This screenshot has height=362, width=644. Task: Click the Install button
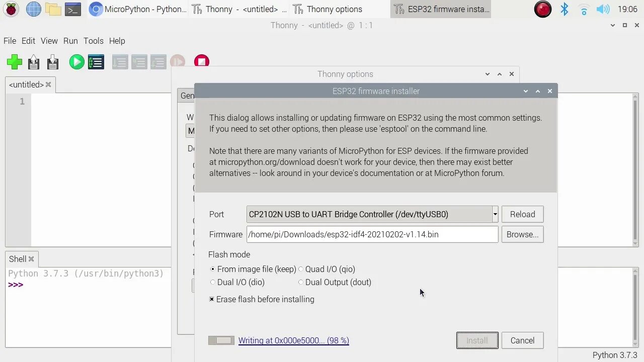point(477,340)
